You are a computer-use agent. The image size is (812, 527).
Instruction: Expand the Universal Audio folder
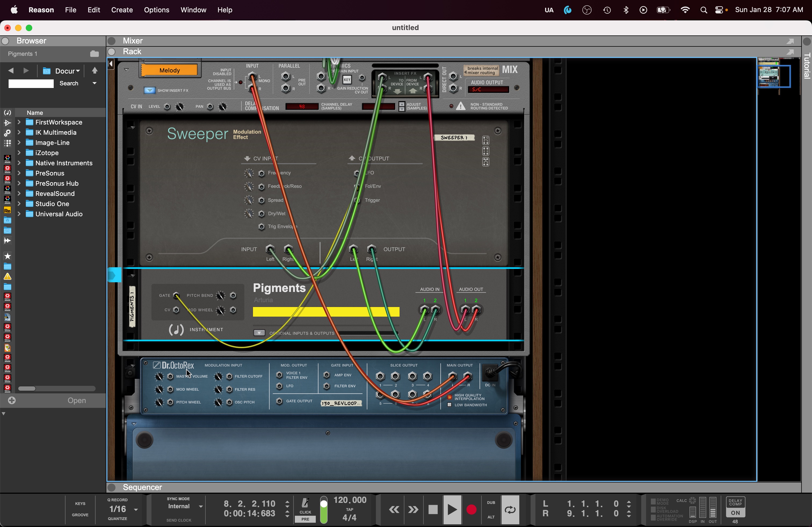(19, 214)
